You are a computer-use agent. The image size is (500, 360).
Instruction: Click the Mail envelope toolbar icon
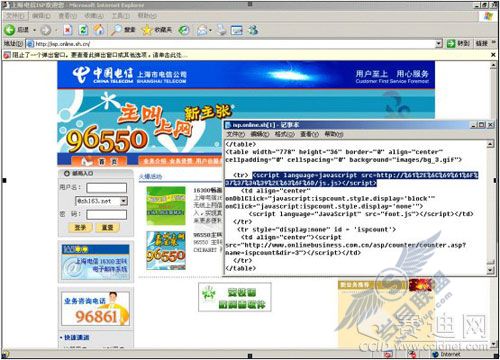[x=202, y=30]
